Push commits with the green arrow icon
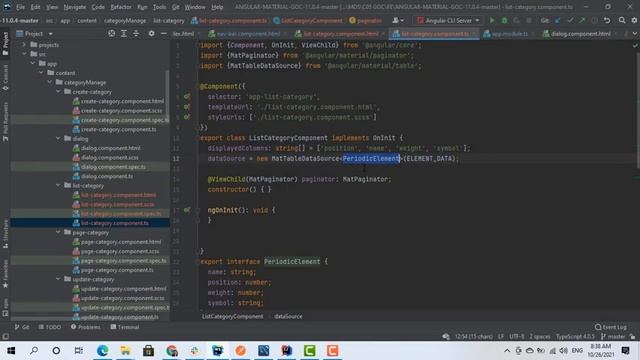 582,20
